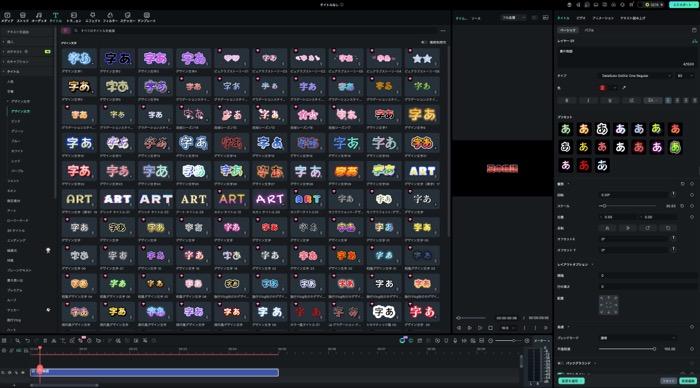Switch to the テキスト読み上げ (Text to Speech) tab
The height and width of the screenshot is (388, 700).
(633, 18)
